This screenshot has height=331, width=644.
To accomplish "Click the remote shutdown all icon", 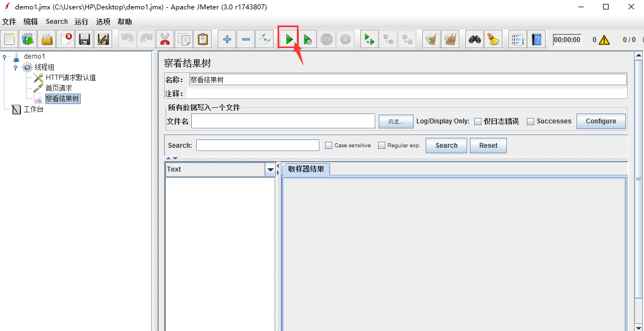I will click(407, 39).
